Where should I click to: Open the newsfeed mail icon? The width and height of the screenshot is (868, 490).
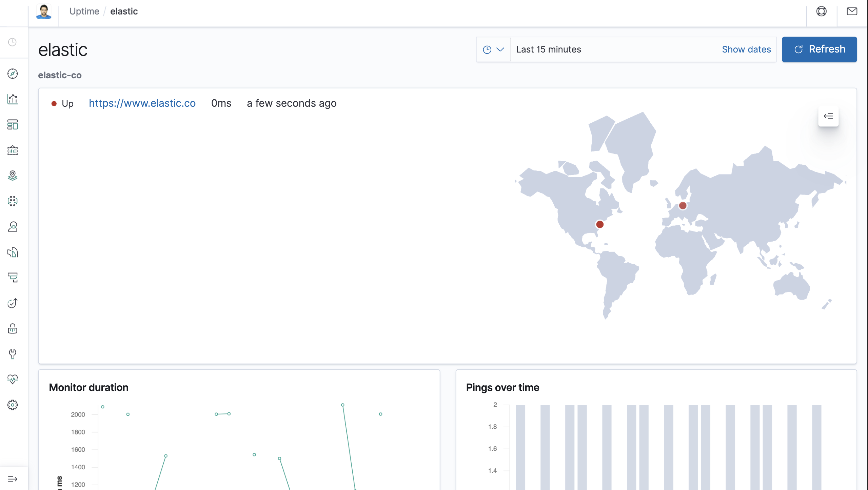click(852, 12)
